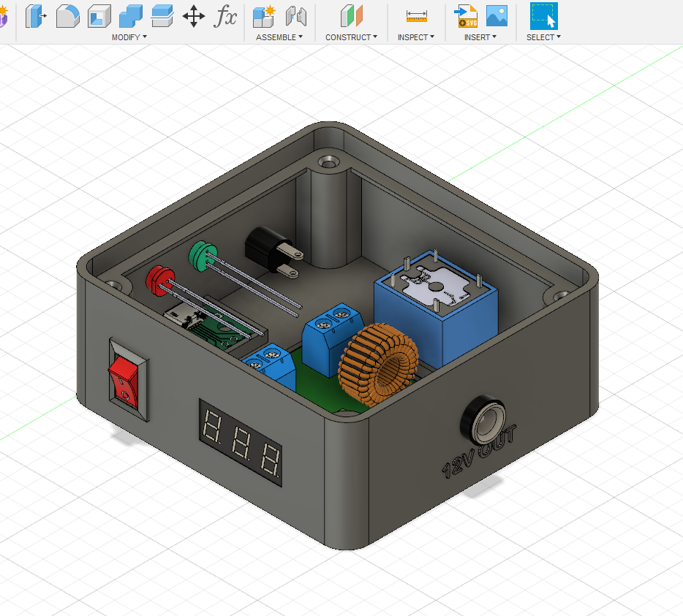683x616 pixels.
Task: Activate the Select window tool
Action: 543,16
